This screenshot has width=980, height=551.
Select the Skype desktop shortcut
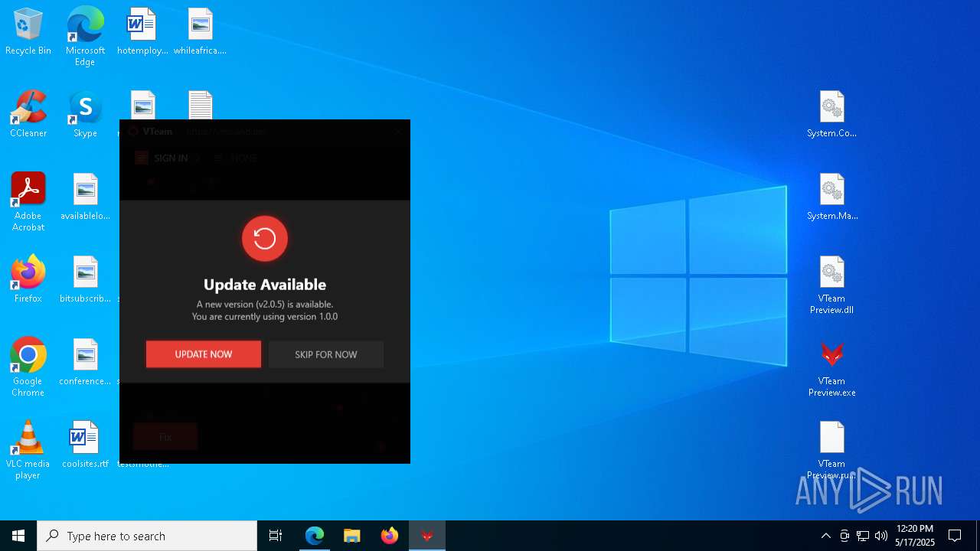point(85,115)
